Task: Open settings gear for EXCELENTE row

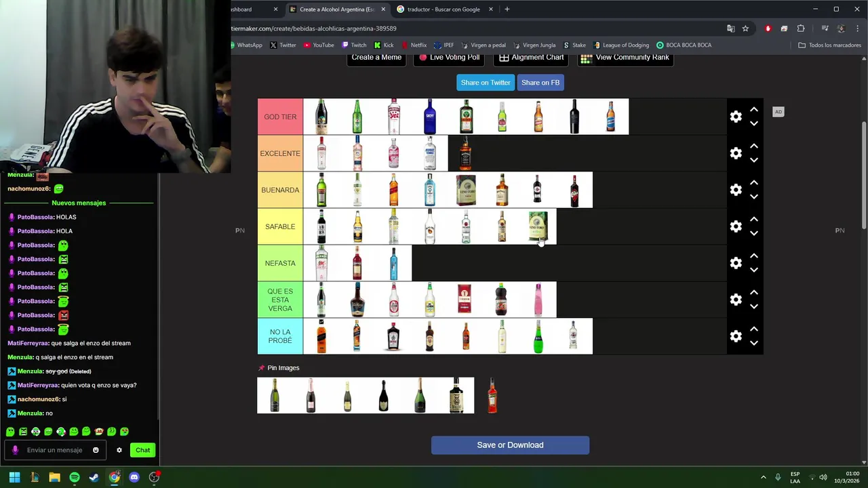Action: click(x=736, y=153)
